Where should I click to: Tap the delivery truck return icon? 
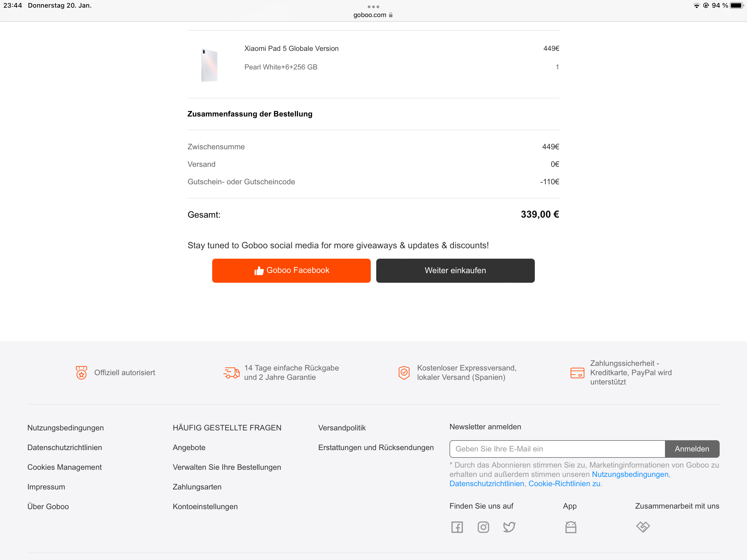click(231, 372)
